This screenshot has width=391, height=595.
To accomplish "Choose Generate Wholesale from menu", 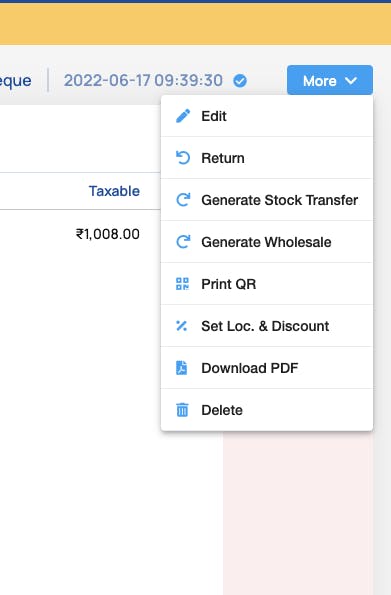I will click(x=267, y=242).
